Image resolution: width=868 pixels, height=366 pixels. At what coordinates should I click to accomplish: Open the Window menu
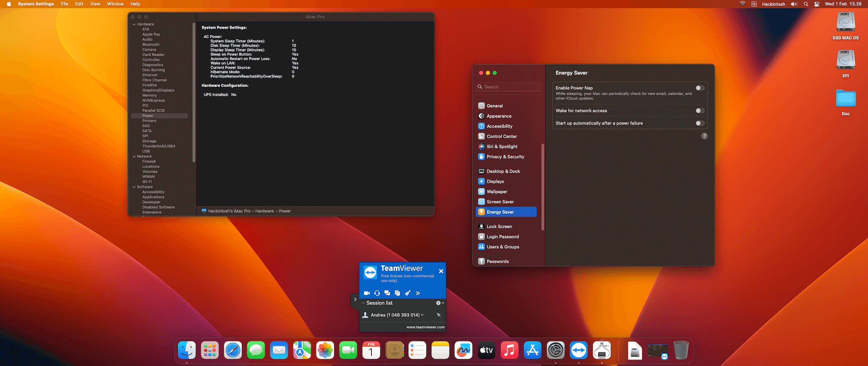tap(115, 4)
